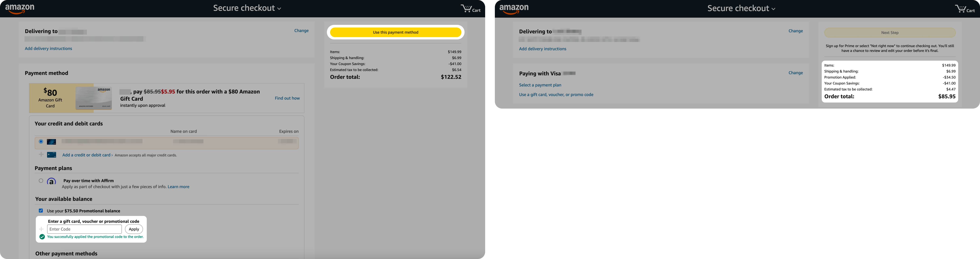Open the Cart icon in right window
This screenshot has width=980, height=259.
964,9
